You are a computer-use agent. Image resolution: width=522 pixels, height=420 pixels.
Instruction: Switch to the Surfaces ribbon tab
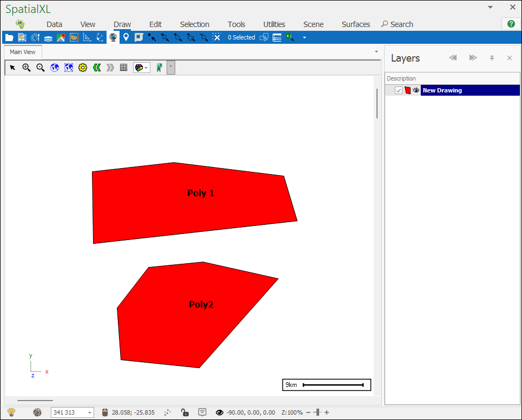tap(355, 24)
